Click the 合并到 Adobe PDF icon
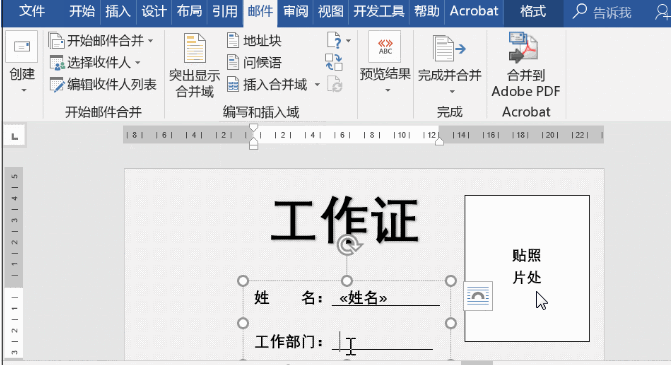The width and height of the screenshot is (671, 365). pos(523,47)
